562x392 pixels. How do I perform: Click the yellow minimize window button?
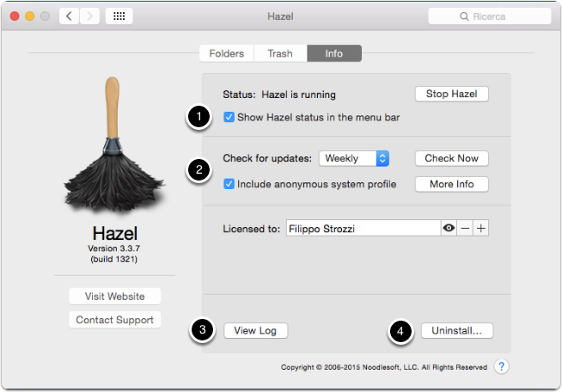pos(30,16)
